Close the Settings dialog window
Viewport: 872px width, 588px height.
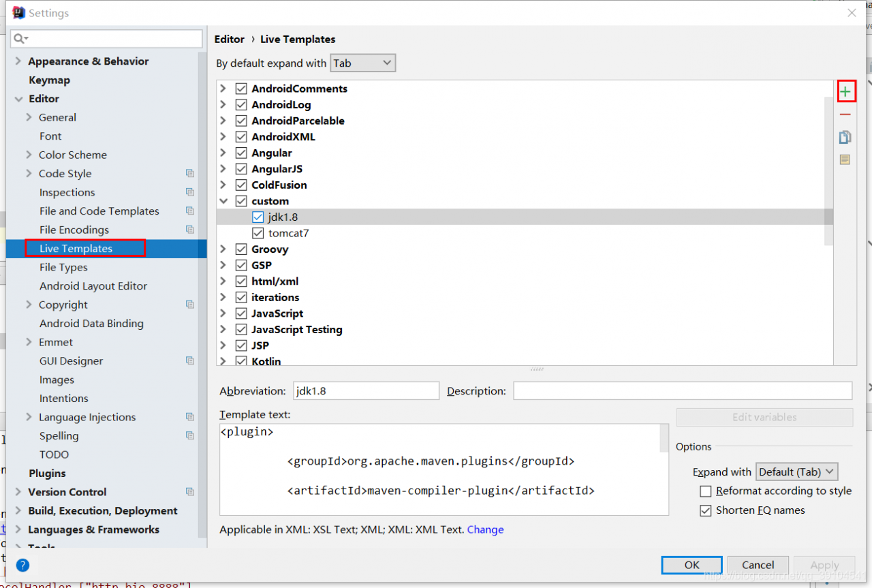coord(852,13)
